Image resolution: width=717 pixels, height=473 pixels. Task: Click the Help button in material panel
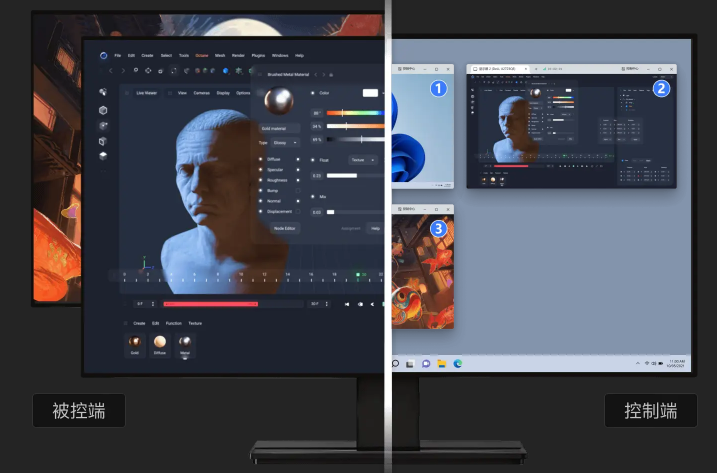click(375, 228)
